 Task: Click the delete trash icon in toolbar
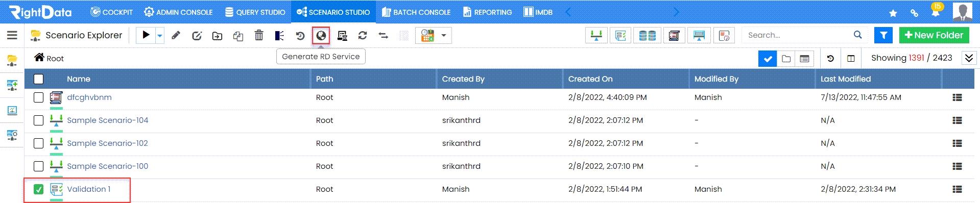tap(259, 36)
